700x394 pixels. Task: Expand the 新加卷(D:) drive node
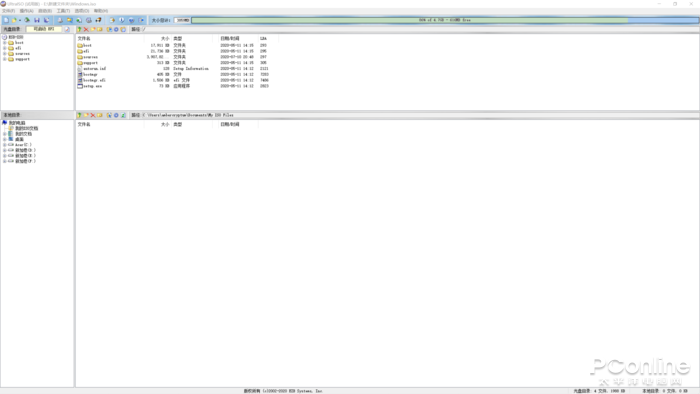(5, 150)
